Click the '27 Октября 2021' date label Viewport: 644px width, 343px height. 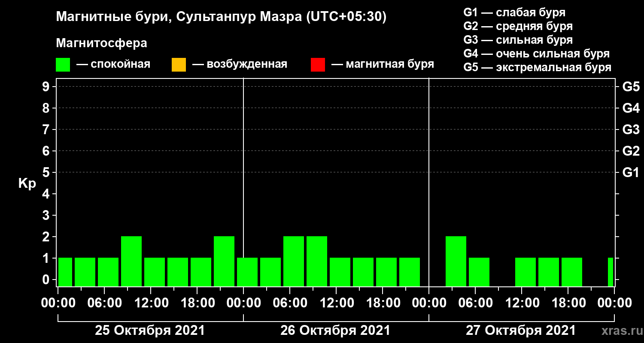(521, 331)
